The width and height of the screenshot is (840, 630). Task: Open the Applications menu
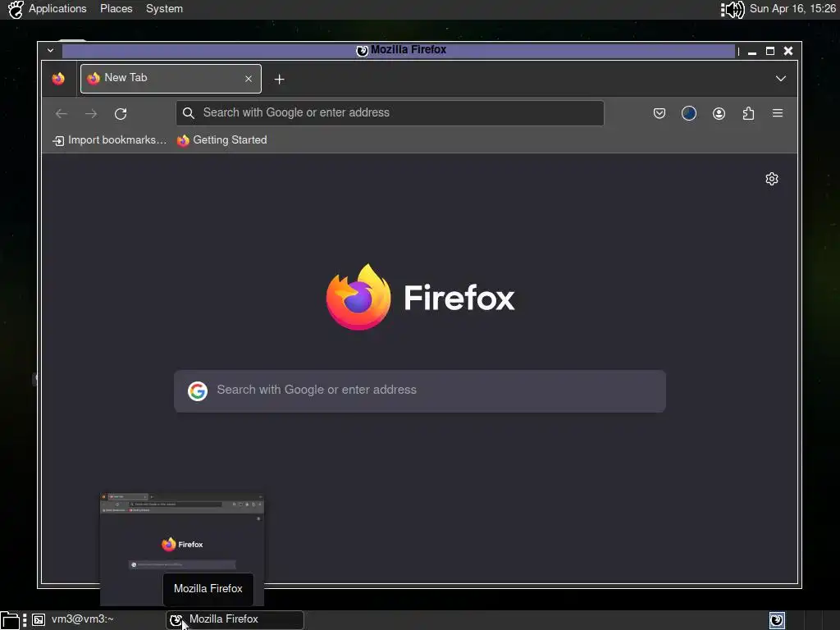57,9
